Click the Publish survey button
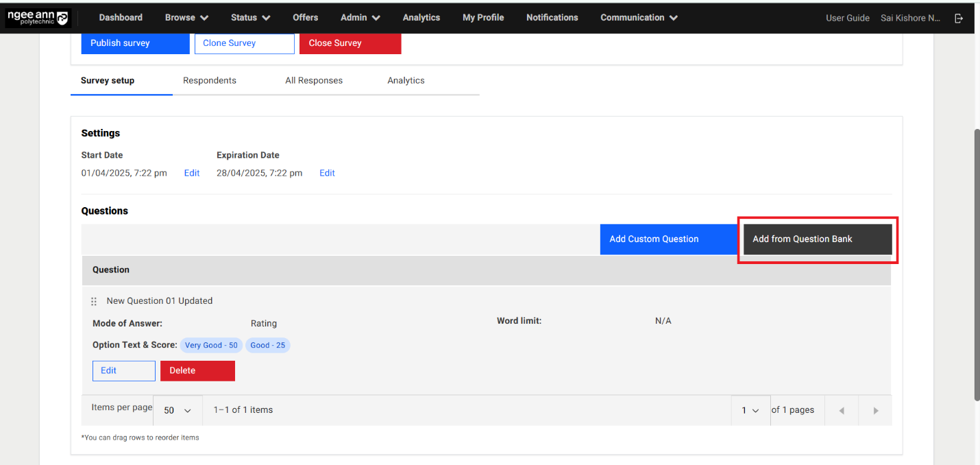The width and height of the screenshot is (980, 465). pos(135,43)
